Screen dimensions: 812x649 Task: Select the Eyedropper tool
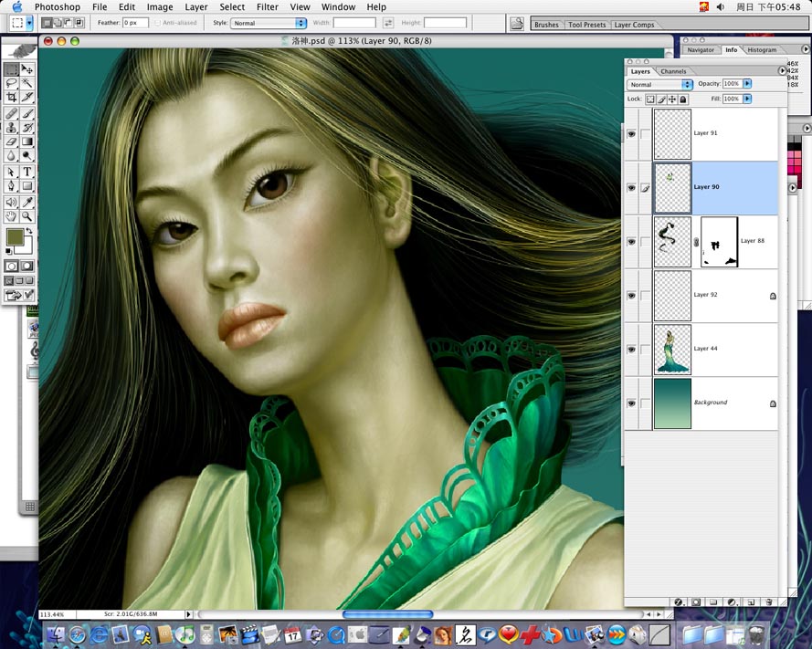coord(26,203)
